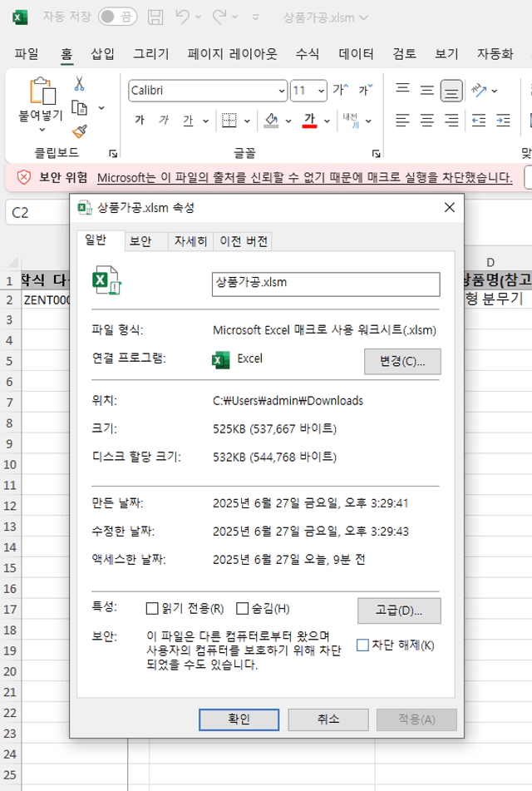Viewport: 532px width, 791px height.
Task: Toggle Italic formatting
Action: tap(164, 120)
